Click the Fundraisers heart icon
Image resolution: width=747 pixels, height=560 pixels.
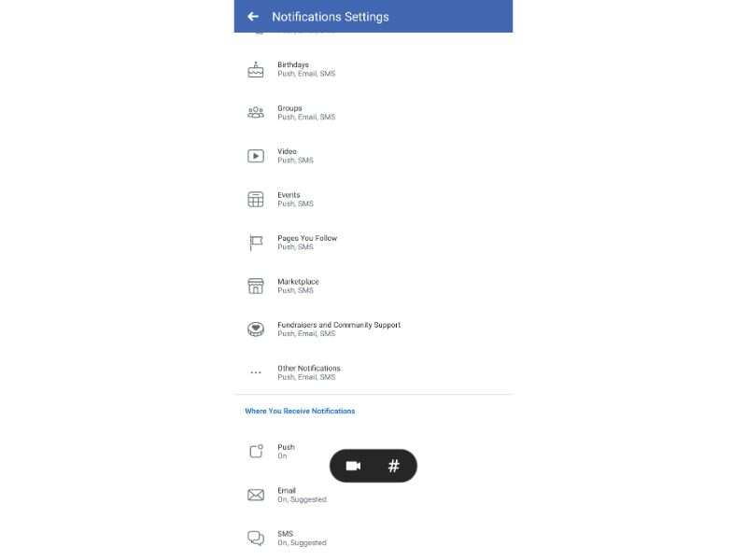pyautogui.click(x=256, y=329)
